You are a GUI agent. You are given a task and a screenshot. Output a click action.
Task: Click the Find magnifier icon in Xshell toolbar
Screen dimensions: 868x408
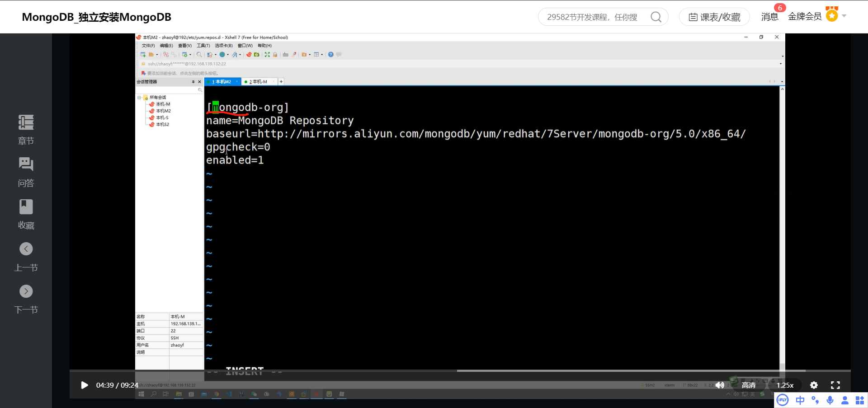coord(199,55)
